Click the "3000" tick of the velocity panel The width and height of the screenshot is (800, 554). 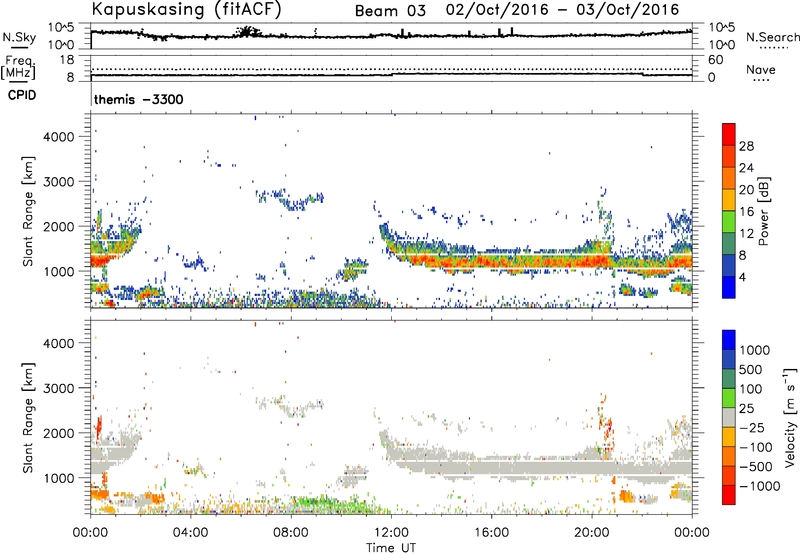coord(59,388)
